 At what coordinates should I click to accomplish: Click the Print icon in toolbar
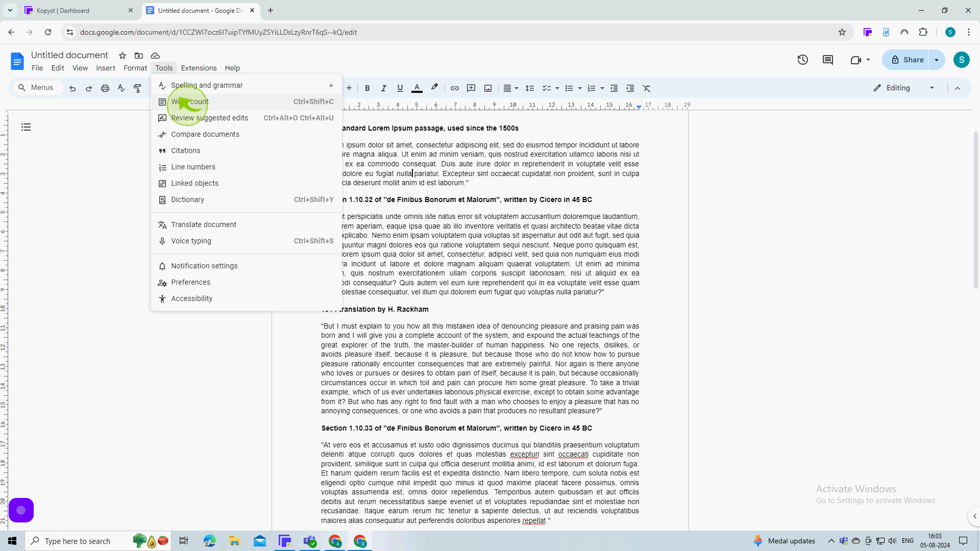click(105, 88)
